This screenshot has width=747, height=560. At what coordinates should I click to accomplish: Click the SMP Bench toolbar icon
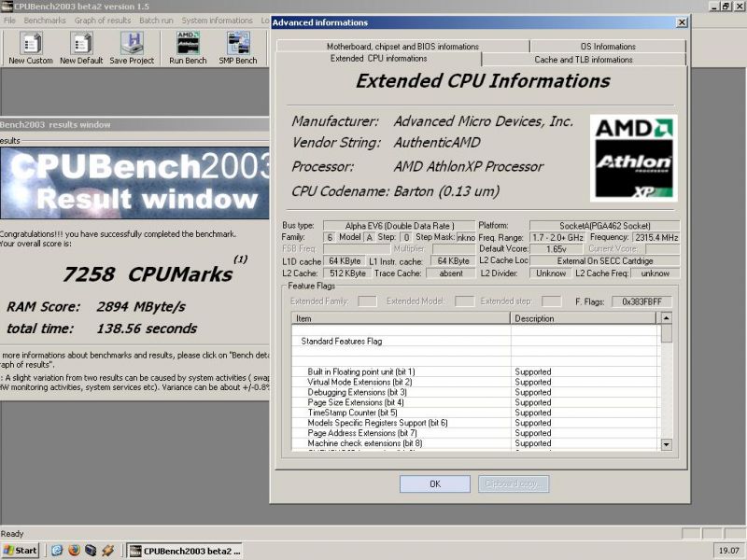tap(238, 49)
